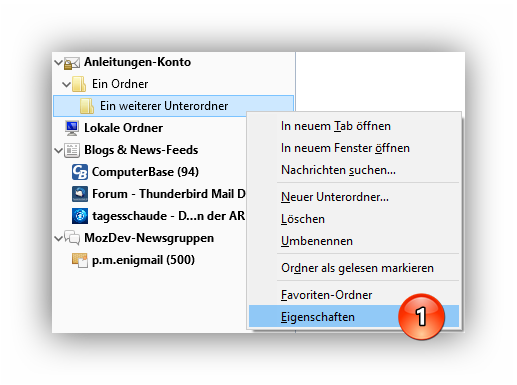This screenshot has width=517, height=385.
Task: Collapse the Anleitungen-Konto account tree
Action: (58, 62)
